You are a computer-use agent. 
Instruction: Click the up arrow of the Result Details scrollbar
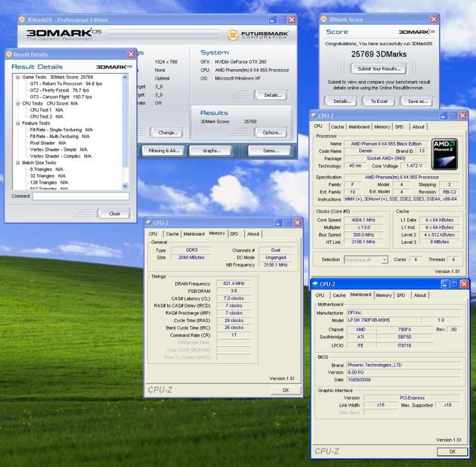coord(125,77)
